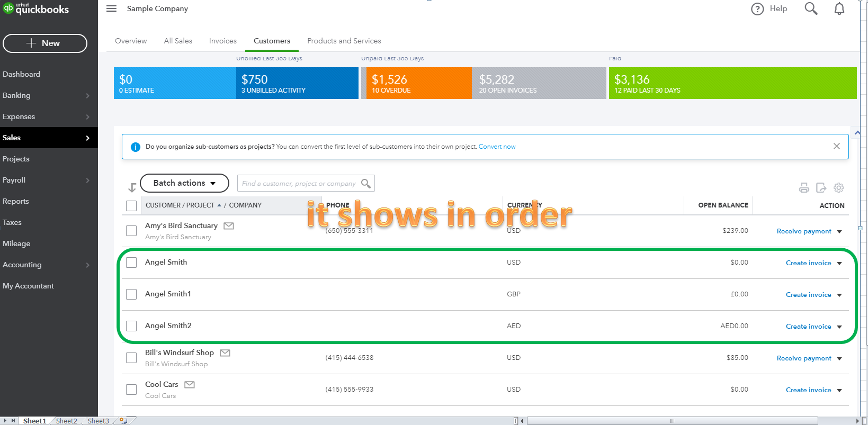Click the email envelope for Bill's Windsurf Shop
This screenshot has width=868, height=425.
(225, 353)
